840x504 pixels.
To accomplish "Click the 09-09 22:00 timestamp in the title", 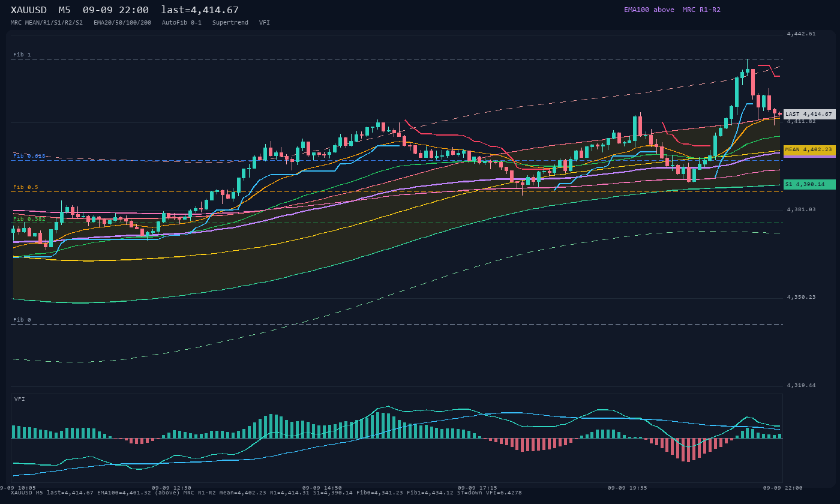I will [116, 10].
